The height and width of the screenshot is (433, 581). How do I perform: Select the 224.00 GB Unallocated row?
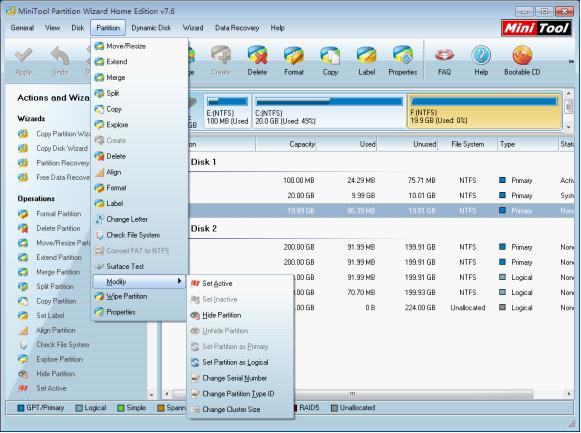381,307
